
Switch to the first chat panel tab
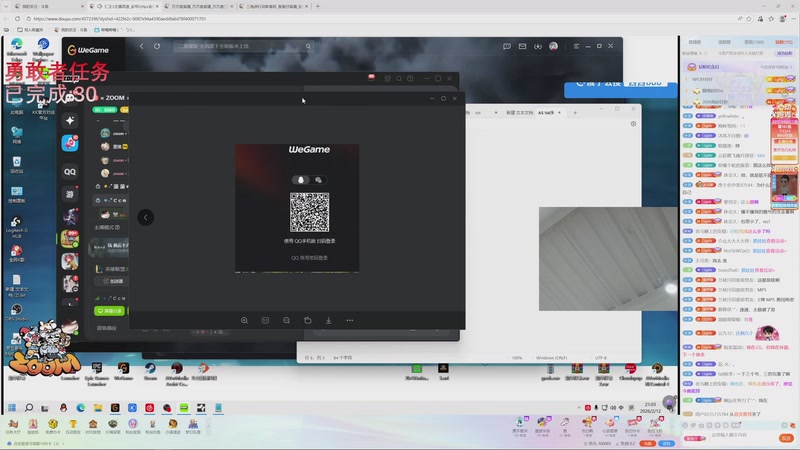tap(695, 42)
